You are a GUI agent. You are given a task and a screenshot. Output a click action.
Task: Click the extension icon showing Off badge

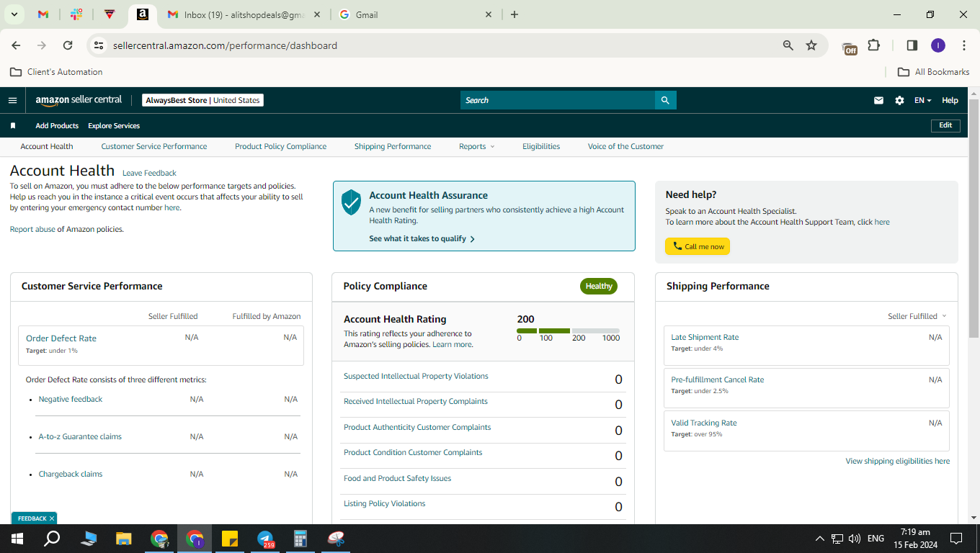pyautogui.click(x=850, y=47)
